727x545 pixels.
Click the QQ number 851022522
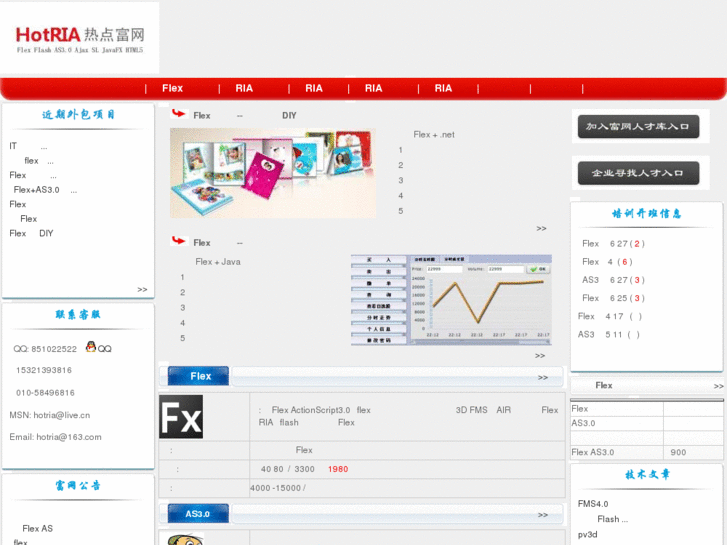[54, 349]
